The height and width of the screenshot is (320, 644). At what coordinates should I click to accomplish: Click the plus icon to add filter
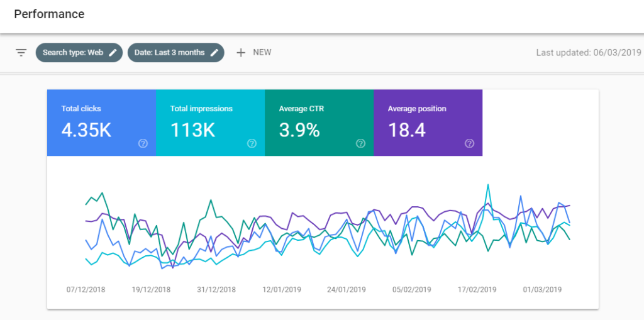point(240,53)
